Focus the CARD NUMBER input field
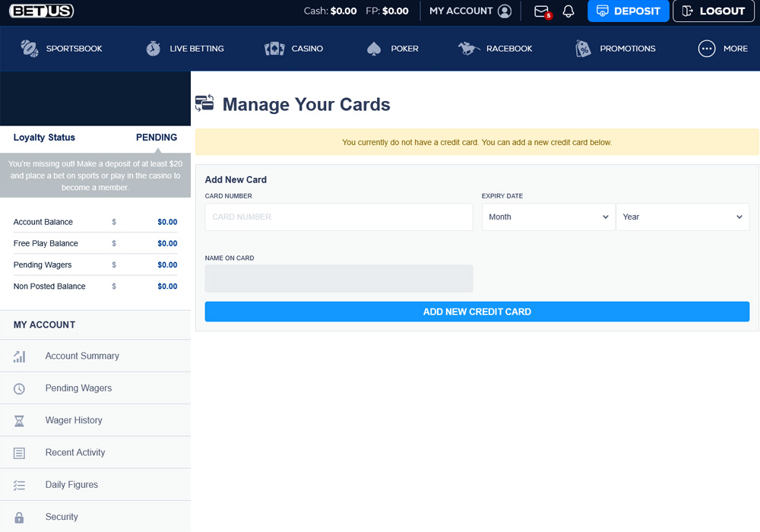Viewport: 760px width, 532px height. (x=338, y=217)
